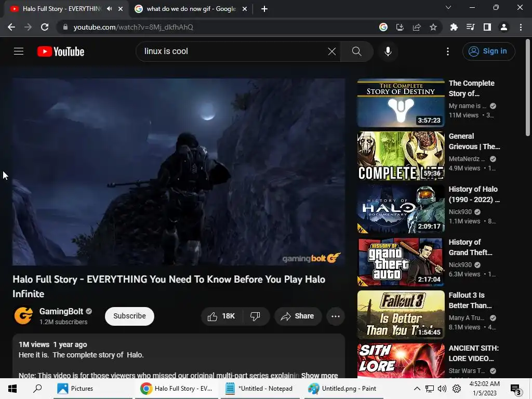This screenshot has height=399, width=532.
Task: Click the Halo video player
Action: click(x=179, y=171)
